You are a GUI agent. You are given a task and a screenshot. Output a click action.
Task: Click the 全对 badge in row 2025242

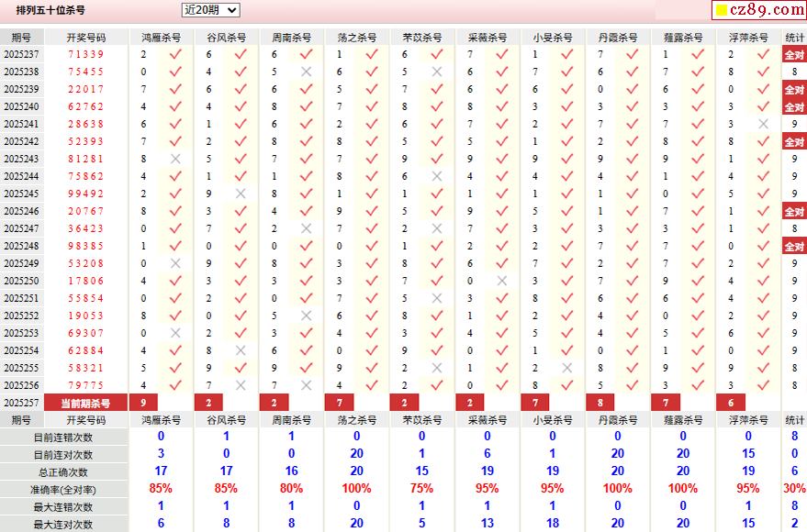click(x=794, y=142)
